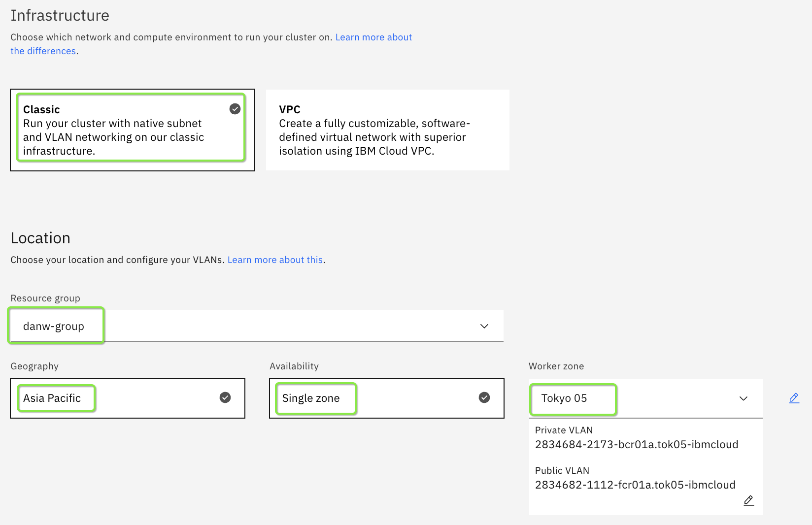The height and width of the screenshot is (525, 812).
Task: Click the checkmark icon on Single zone tile
Action: (x=484, y=397)
